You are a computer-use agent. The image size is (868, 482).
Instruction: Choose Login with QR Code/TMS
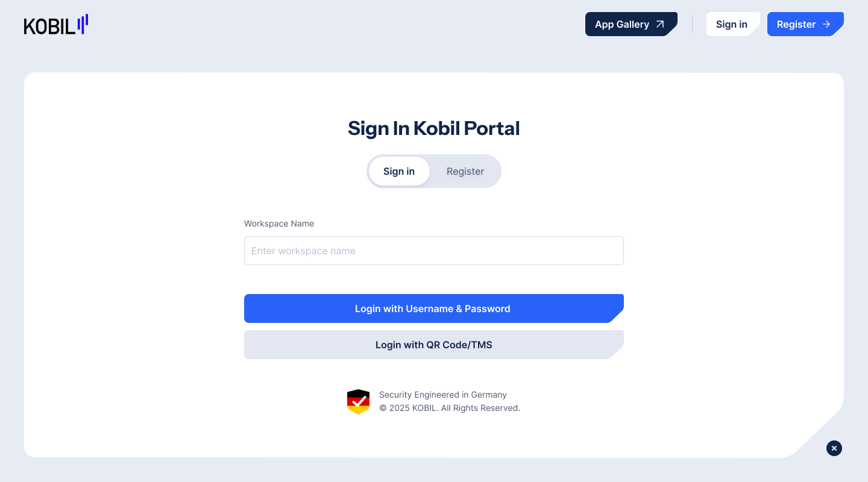[433, 345]
